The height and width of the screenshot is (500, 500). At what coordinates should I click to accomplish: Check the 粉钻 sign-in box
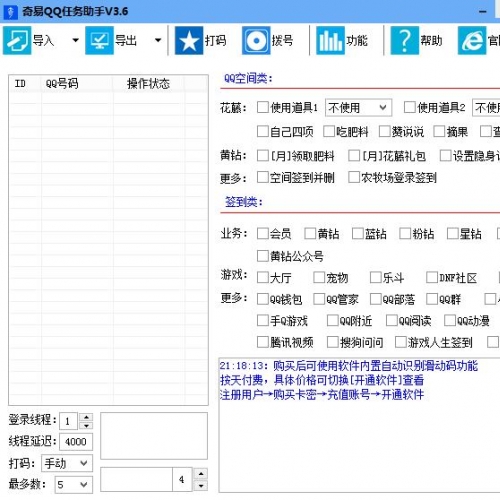click(405, 233)
